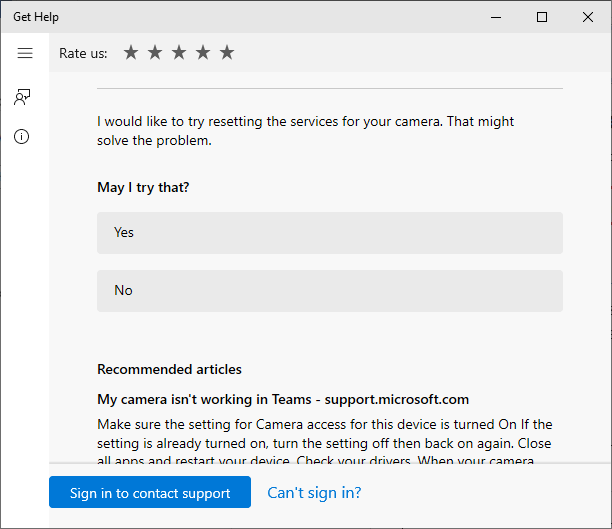
Task: Rate four stars
Action: tap(203, 53)
